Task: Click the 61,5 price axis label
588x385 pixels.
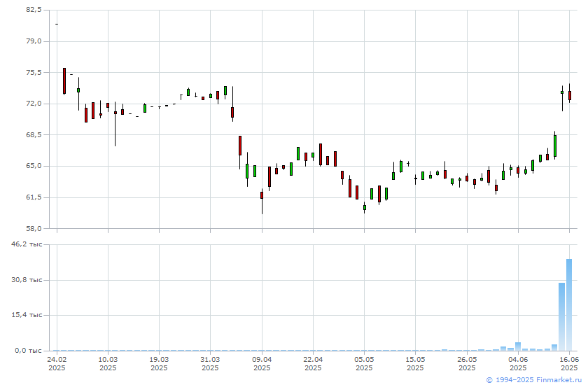Action: (34, 197)
